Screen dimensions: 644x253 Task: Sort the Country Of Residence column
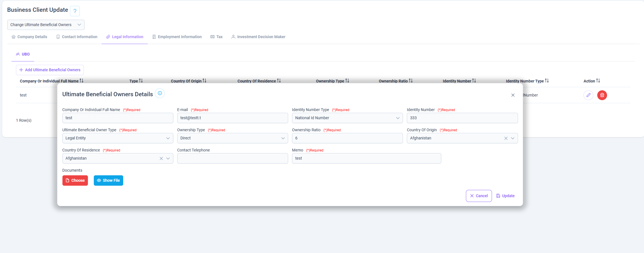[279, 81]
